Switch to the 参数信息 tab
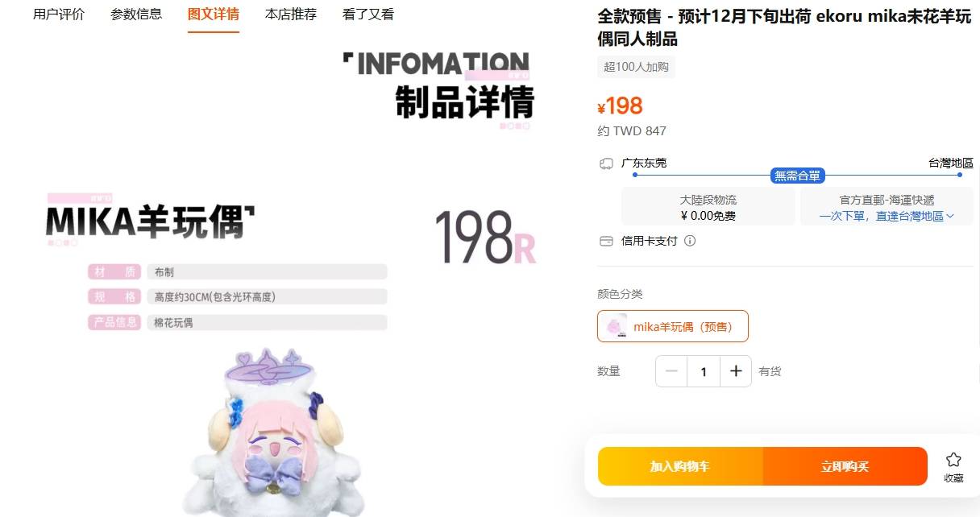This screenshot has height=517, width=980. coord(136,14)
